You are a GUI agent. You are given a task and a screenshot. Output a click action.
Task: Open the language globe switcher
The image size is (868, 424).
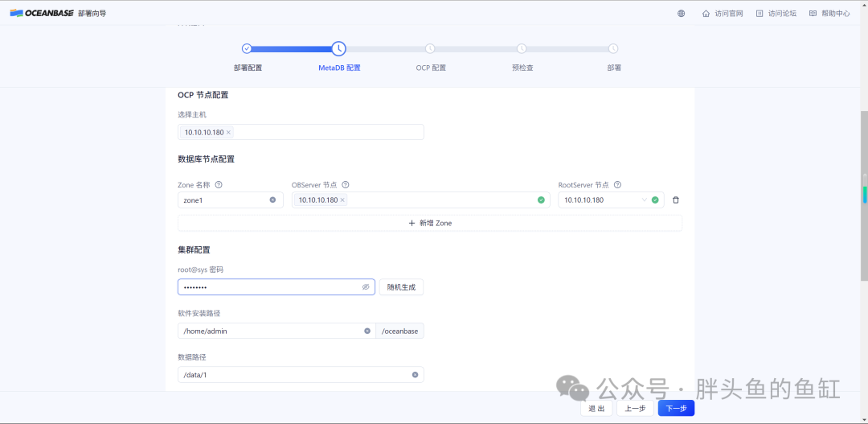[x=681, y=14]
